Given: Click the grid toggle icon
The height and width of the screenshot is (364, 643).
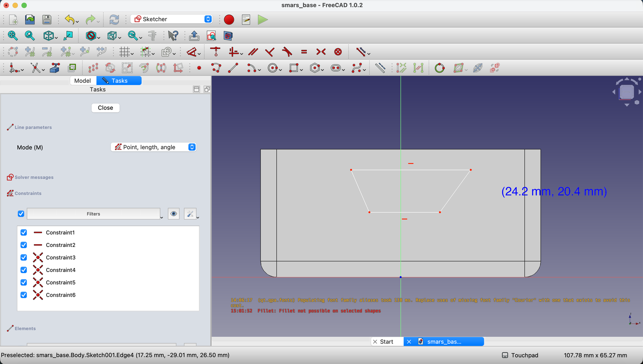Looking at the screenshot, I should tap(124, 52).
